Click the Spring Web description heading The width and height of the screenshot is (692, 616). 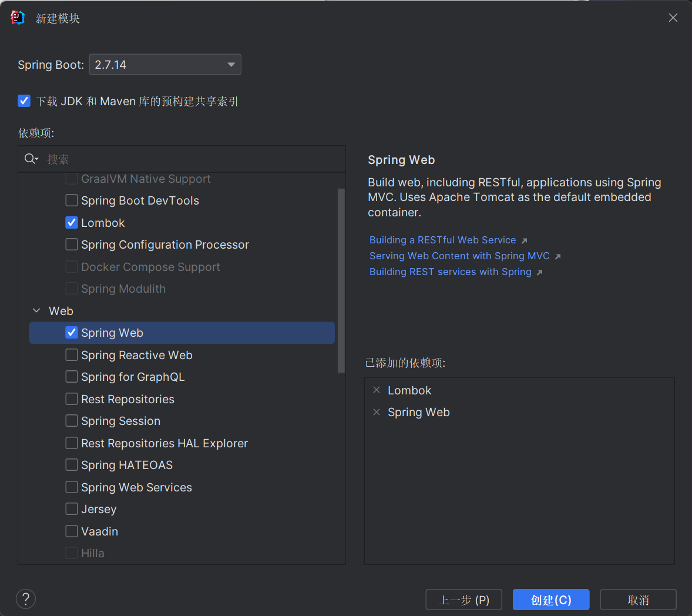[x=401, y=160]
